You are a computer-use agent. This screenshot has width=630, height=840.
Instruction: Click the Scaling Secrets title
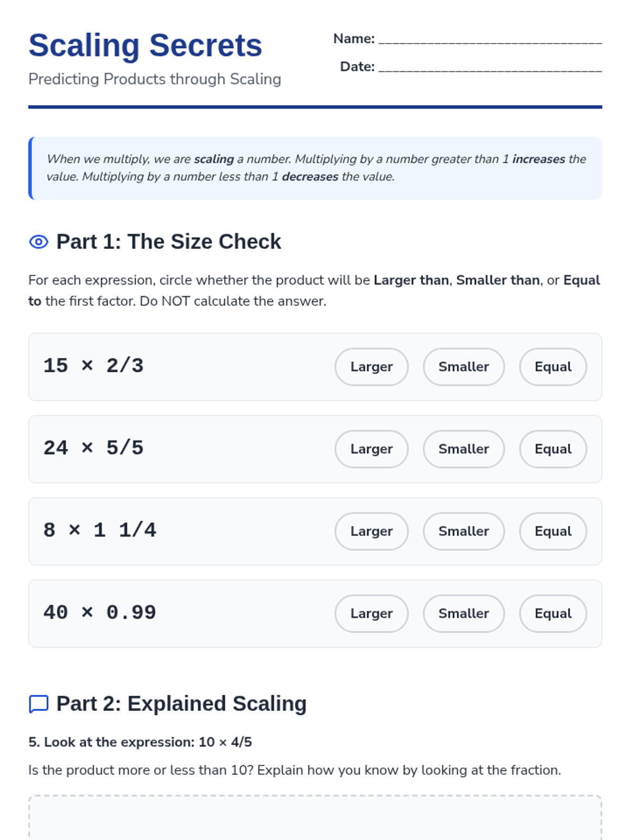[145, 46]
